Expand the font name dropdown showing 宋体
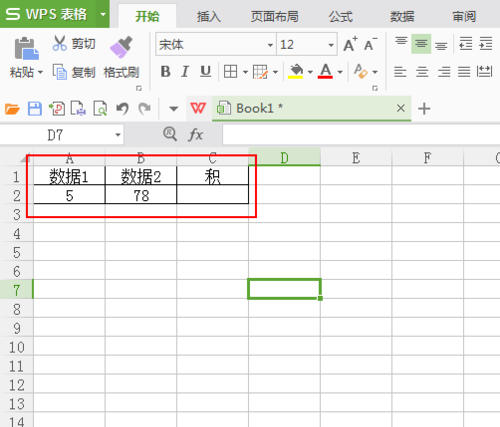 click(270, 45)
